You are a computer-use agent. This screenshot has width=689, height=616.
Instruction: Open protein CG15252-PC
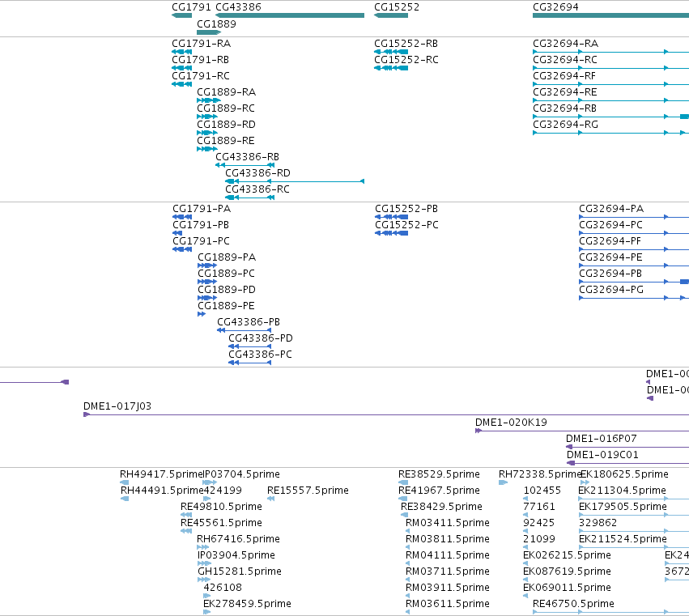(407, 225)
